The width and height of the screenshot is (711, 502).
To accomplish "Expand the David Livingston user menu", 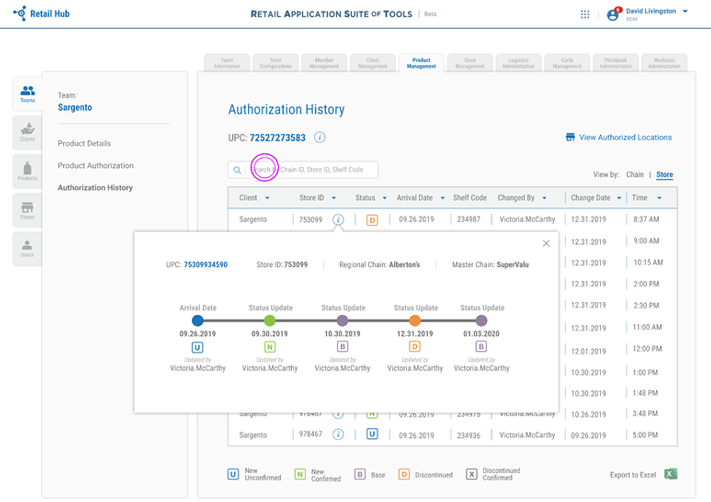I will pos(685,11).
